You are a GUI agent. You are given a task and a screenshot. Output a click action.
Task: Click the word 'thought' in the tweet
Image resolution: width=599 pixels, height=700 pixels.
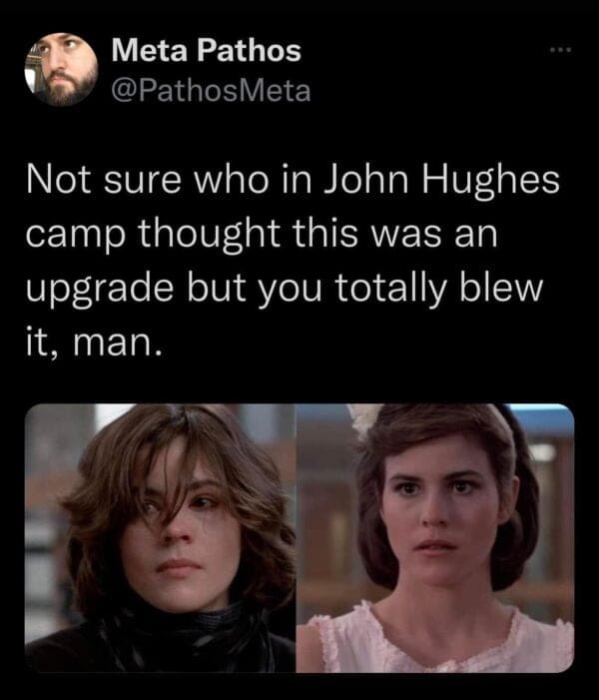[210, 236]
